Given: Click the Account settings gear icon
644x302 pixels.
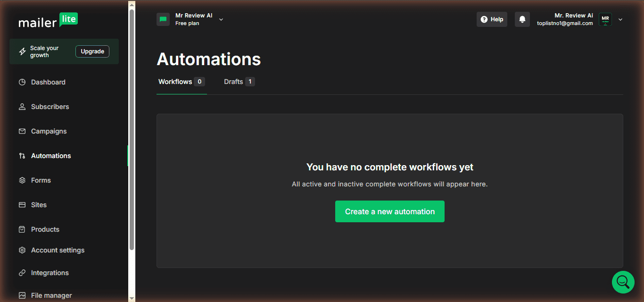Looking at the screenshot, I should pyautogui.click(x=22, y=250).
